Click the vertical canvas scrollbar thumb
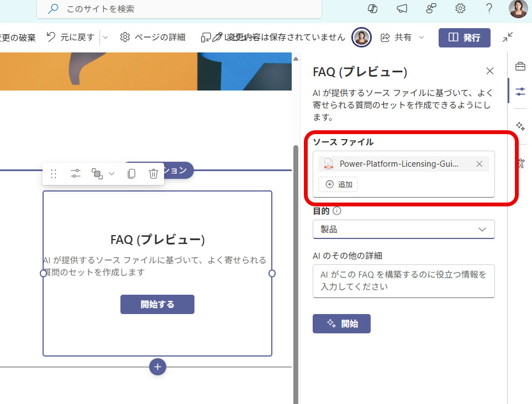532x404 pixels. point(296,274)
